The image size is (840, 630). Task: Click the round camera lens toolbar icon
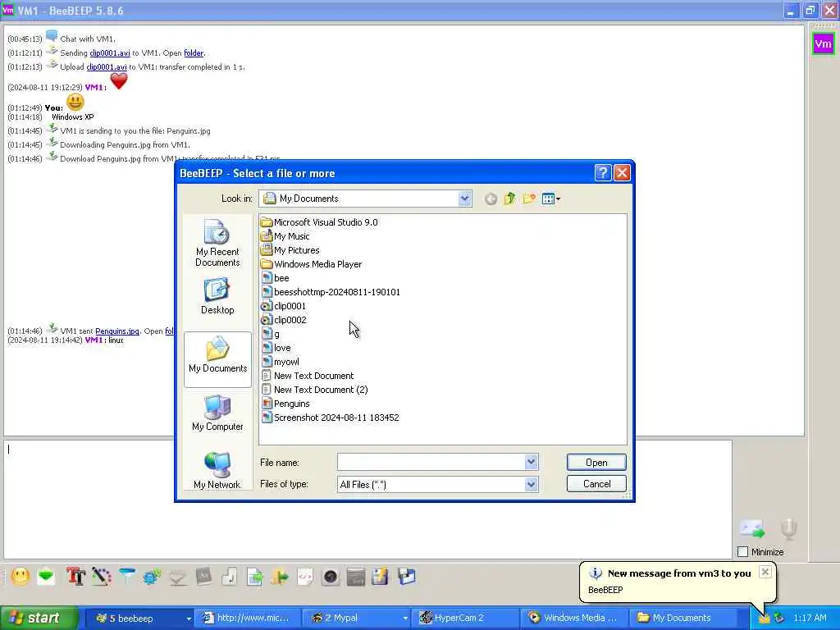click(x=331, y=577)
